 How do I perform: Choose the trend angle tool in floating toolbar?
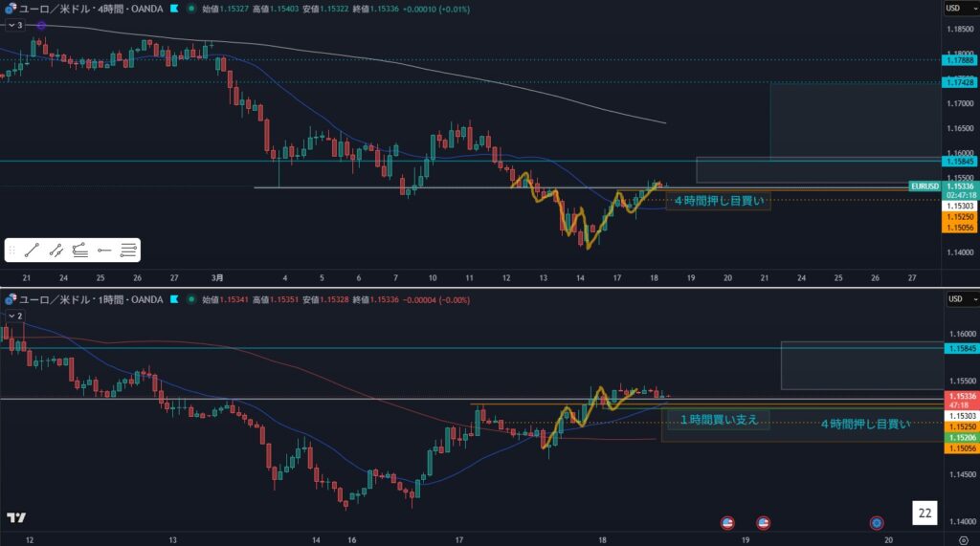[80, 251]
